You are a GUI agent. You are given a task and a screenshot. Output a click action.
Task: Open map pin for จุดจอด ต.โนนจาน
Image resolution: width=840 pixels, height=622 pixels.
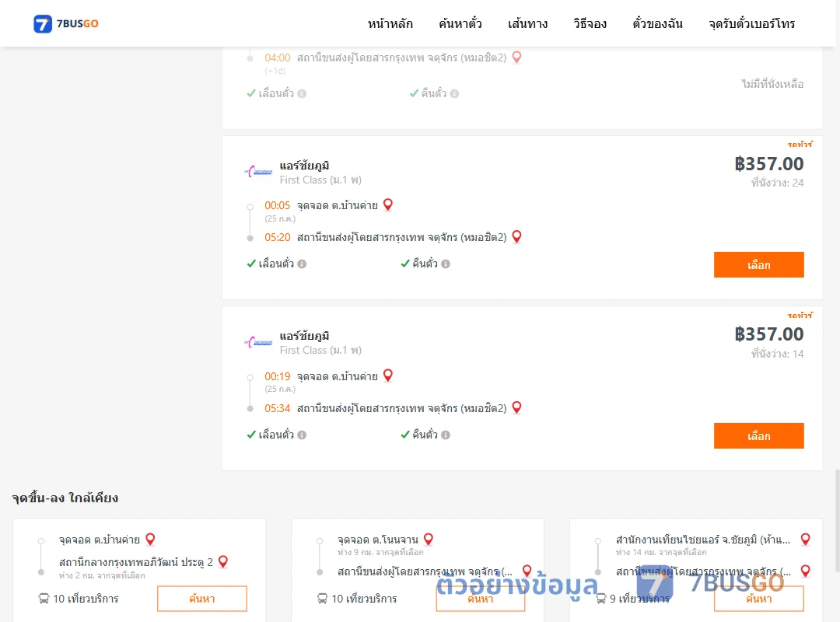click(429, 539)
